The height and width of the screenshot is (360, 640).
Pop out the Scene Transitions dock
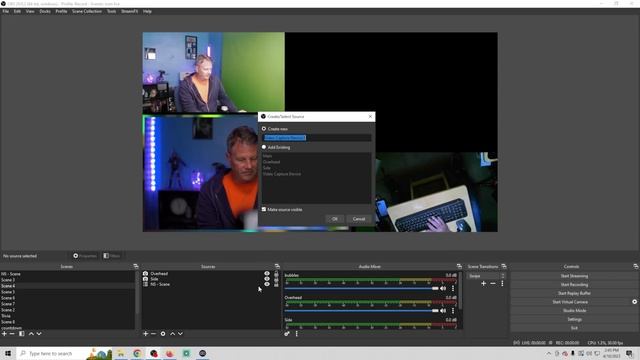(504, 267)
